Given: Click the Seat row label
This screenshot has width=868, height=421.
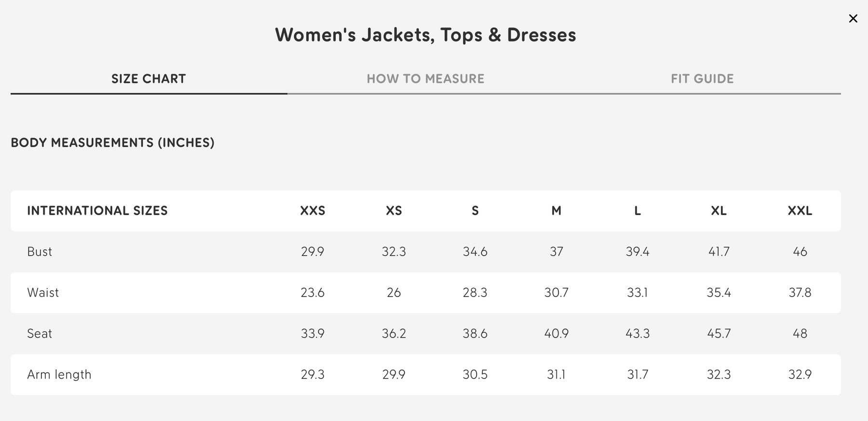Looking at the screenshot, I should coord(40,334).
